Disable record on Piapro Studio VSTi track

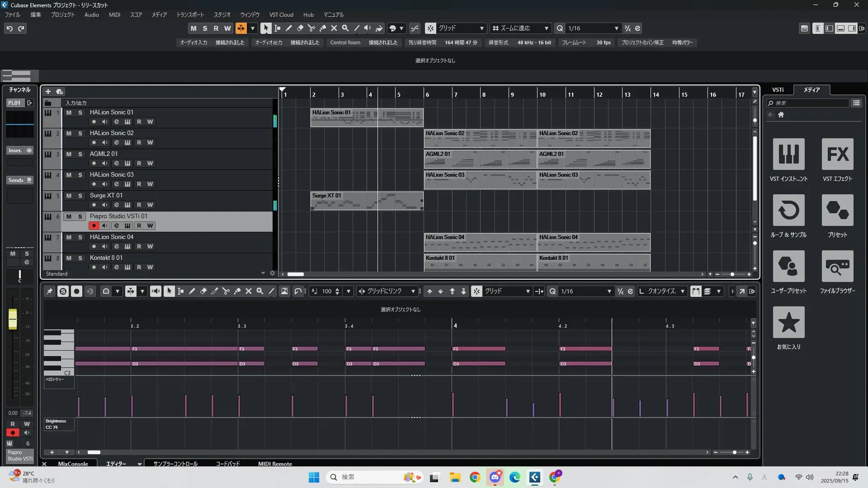tap(94, 225)
